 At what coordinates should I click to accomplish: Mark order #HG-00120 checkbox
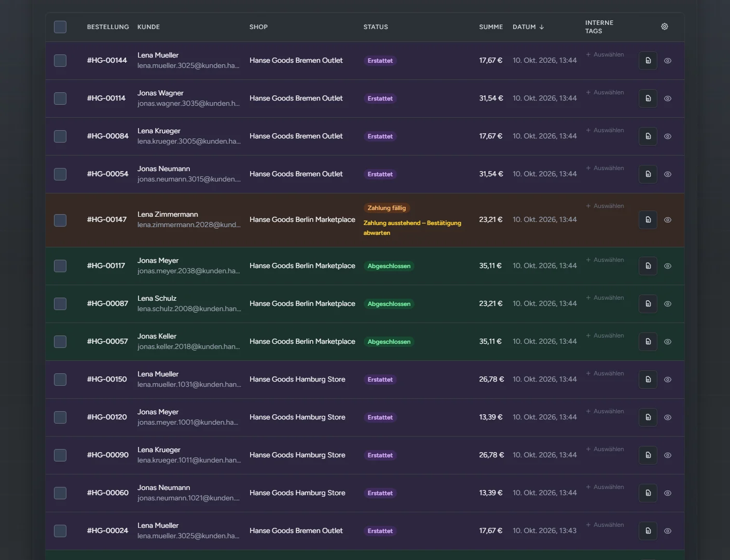point(60,417)
